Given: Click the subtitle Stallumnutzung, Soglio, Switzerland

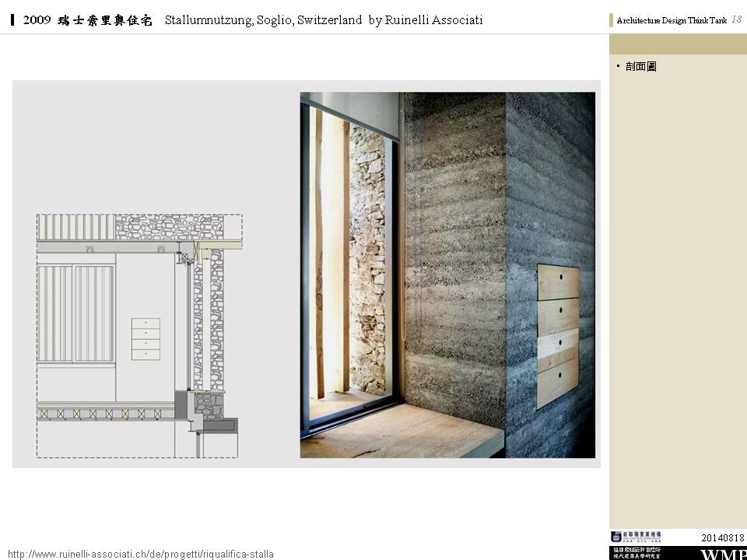Looking at the screenshot, I should tap(263, 20).
